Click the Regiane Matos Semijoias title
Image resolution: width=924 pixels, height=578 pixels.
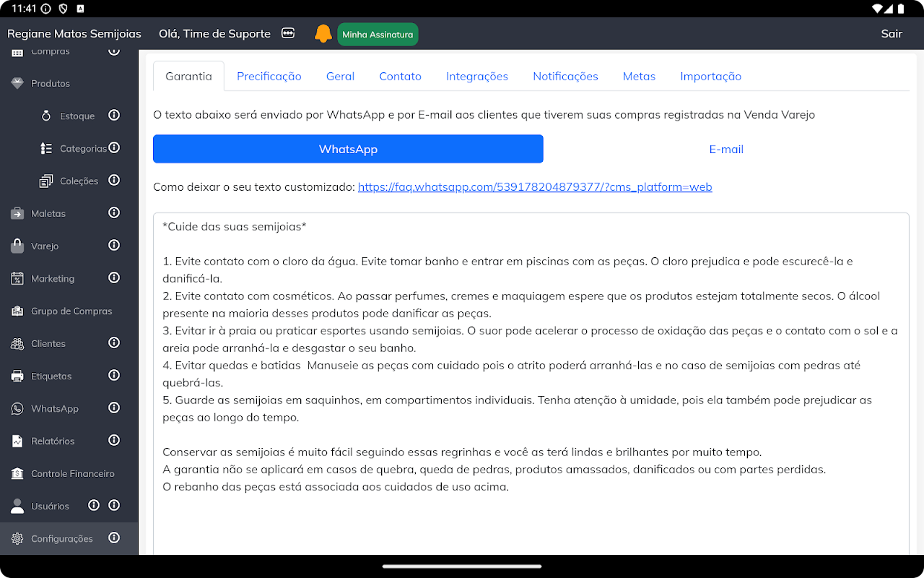click(74, 33)
